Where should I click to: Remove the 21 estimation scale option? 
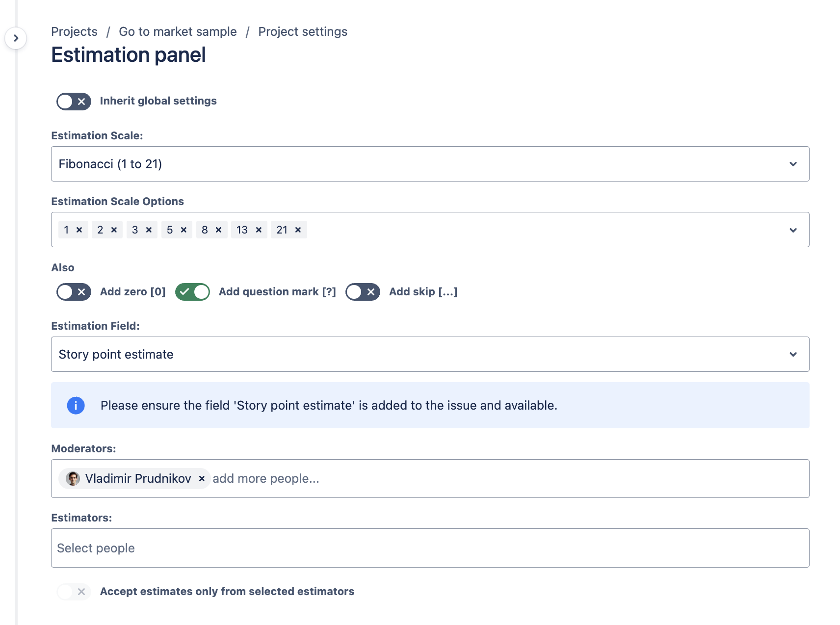(298, 230)
